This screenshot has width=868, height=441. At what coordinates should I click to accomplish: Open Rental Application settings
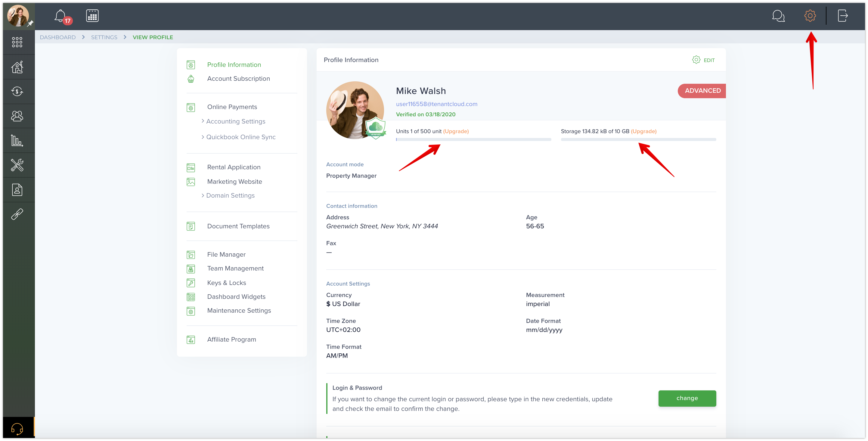coord(234,167)
